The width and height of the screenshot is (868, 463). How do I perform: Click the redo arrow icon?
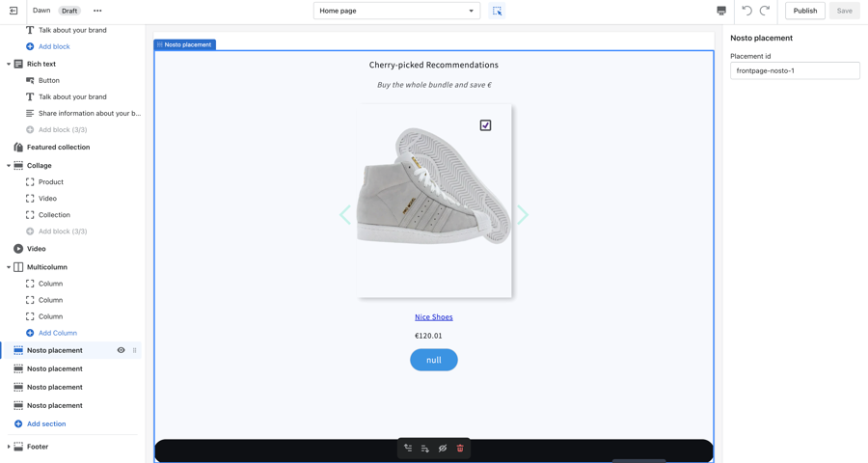[765, 11]
